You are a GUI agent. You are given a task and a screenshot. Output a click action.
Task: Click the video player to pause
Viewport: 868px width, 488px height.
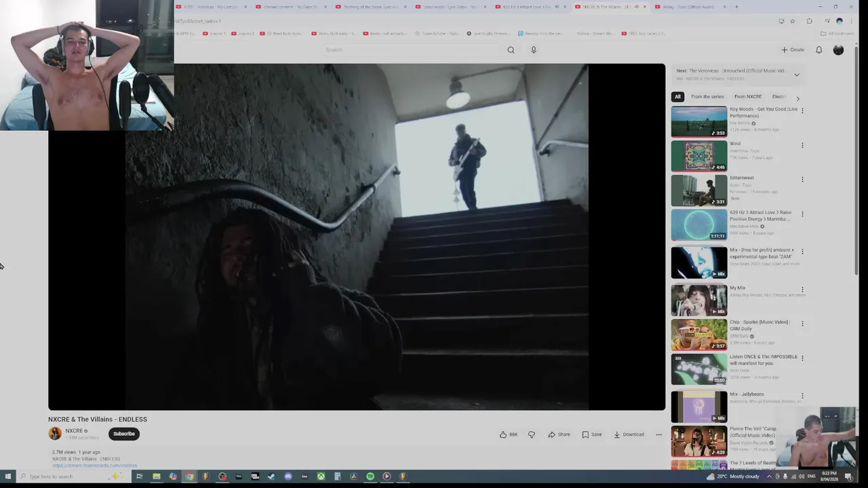[x=357, y=237]
